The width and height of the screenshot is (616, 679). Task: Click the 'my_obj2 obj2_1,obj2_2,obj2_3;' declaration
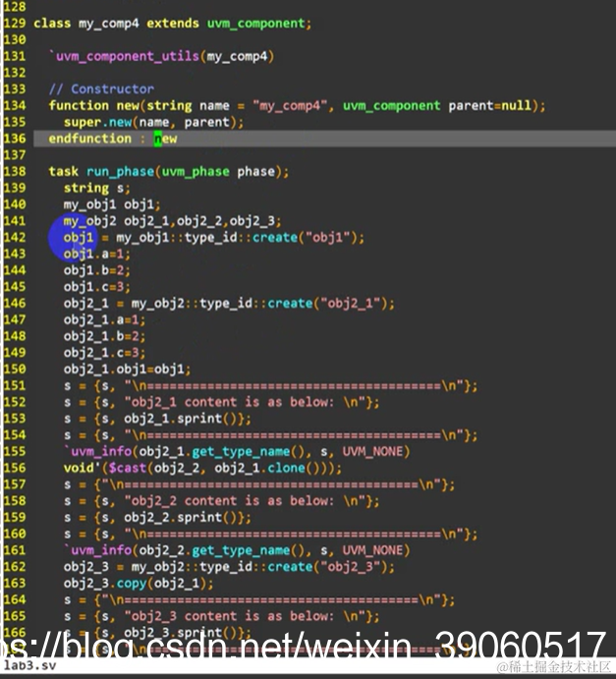pos(172,221)
